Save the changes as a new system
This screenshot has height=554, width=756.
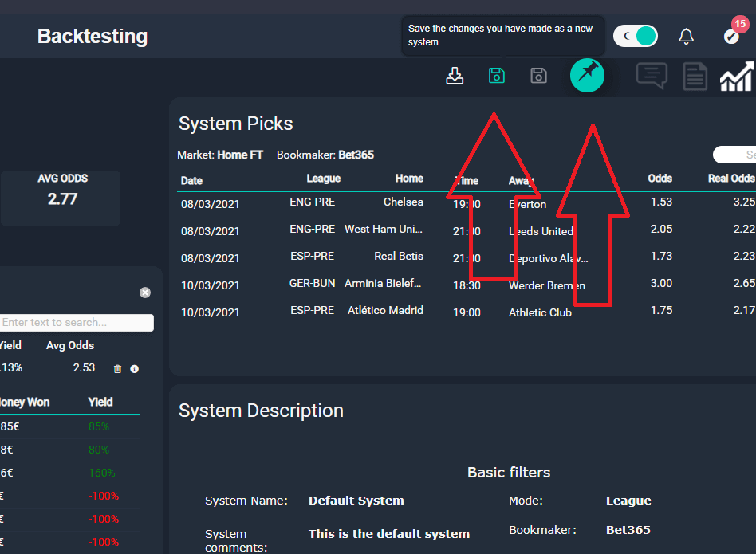pyautogui.click(x=496, y=76)
